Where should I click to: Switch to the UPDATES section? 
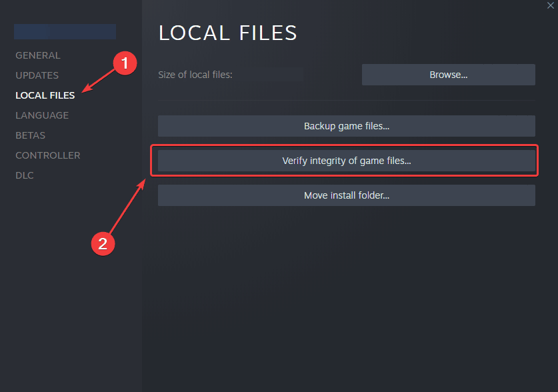coord(37,75)
